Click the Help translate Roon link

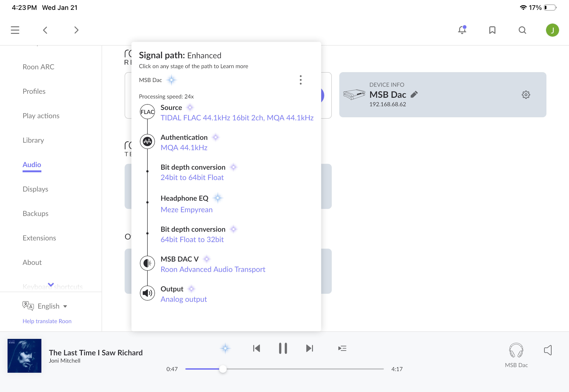click(x=47, y=321)
